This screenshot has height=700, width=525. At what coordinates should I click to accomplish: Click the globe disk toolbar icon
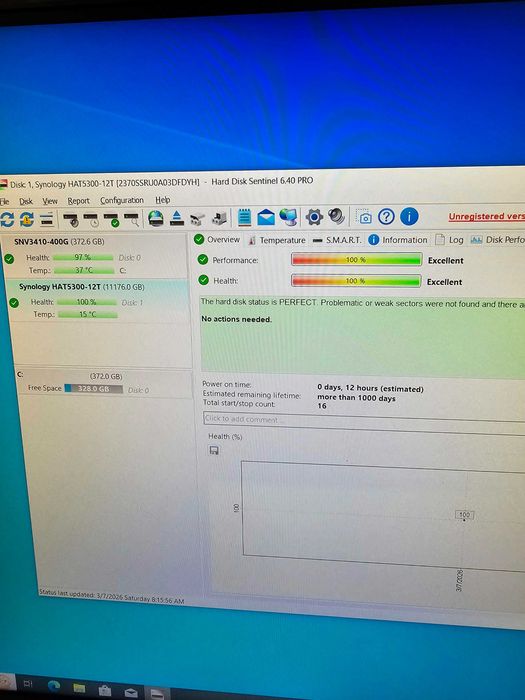pyautogui.click(x=156, y=218)
